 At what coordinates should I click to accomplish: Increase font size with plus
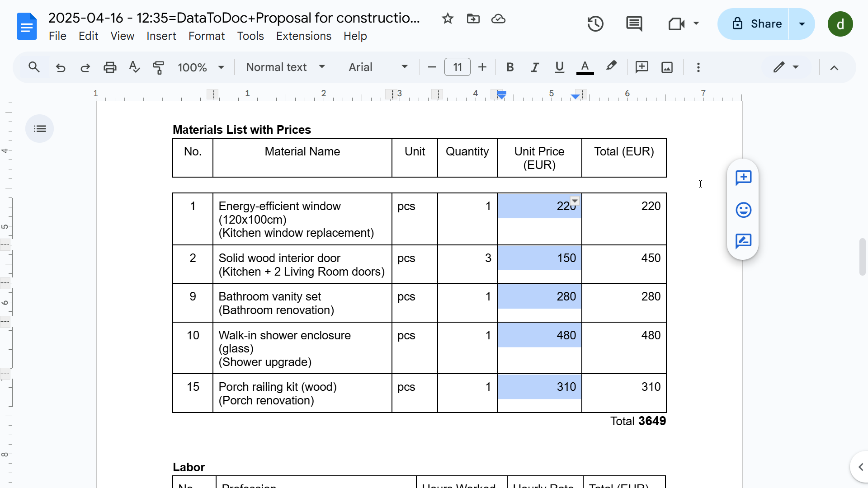click(x=482, y=67)
